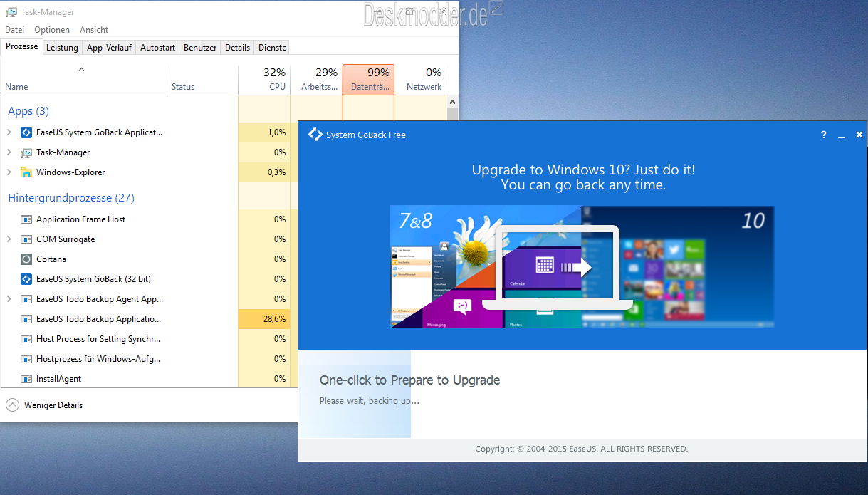Click the Task-Manager title bar icon

point(10,12)
